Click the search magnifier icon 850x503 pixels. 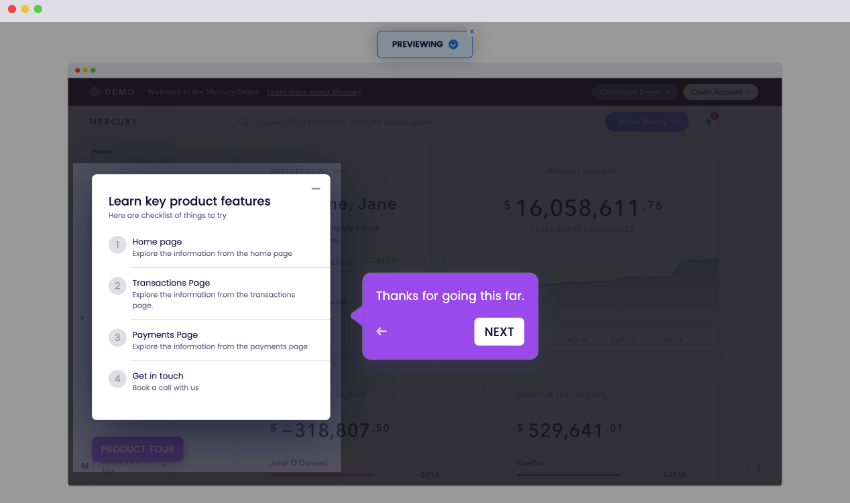[243, 122]
